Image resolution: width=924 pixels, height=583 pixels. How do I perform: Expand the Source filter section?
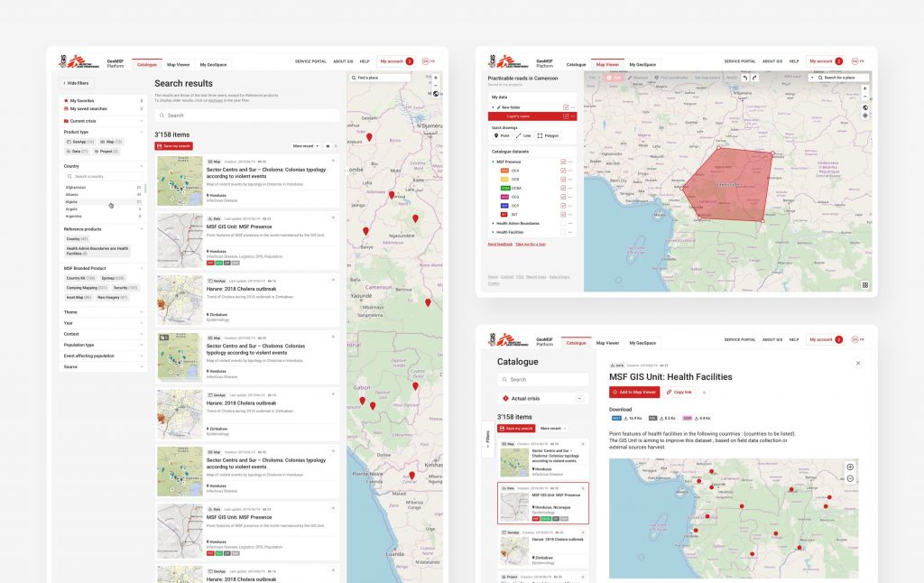pyautogui.click(x=103, y=366)
